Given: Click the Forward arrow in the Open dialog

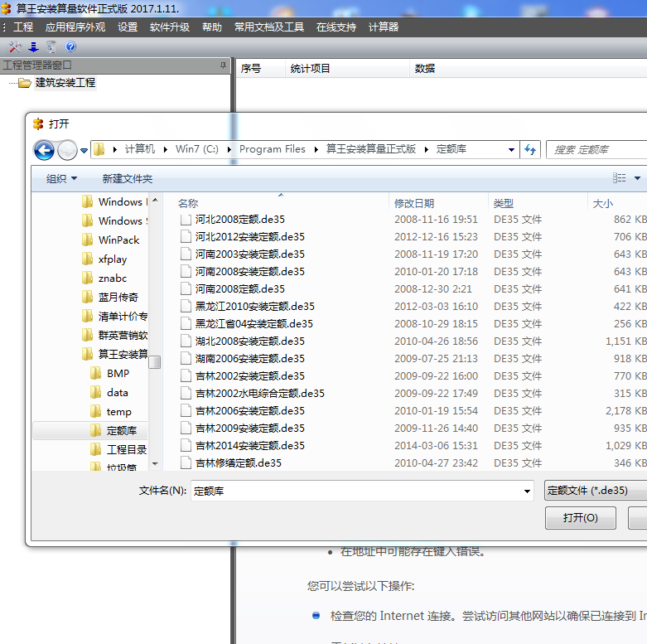Looking at the screenshot, I should coord(67,150).
